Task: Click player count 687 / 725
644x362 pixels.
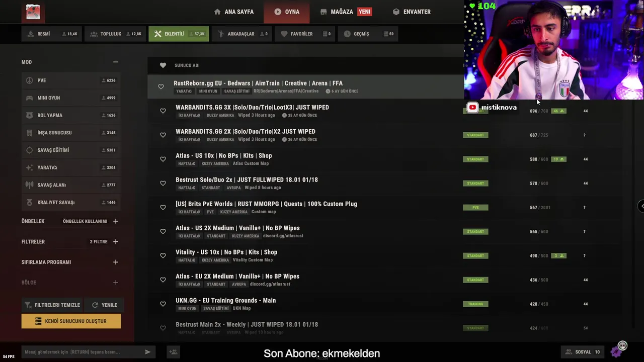Action: (539, 135)
